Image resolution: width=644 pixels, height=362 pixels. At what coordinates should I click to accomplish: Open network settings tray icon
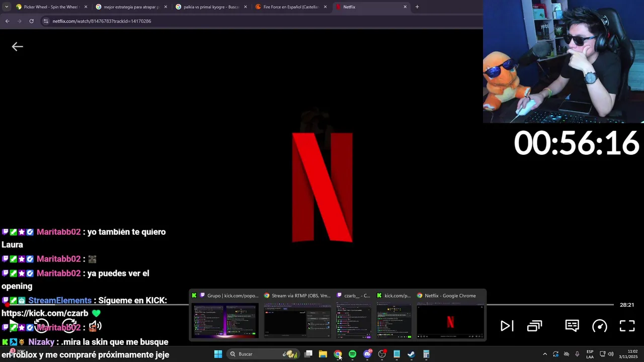(x=602, y=354)
